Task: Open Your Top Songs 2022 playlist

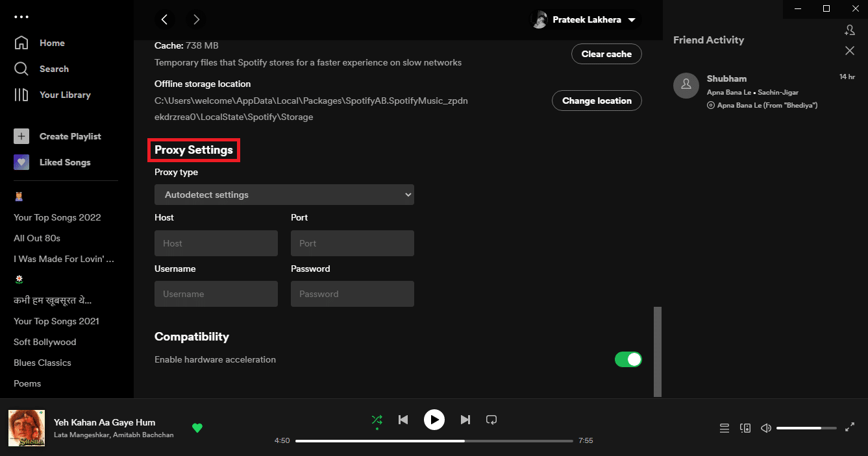Action: [57, 217]
